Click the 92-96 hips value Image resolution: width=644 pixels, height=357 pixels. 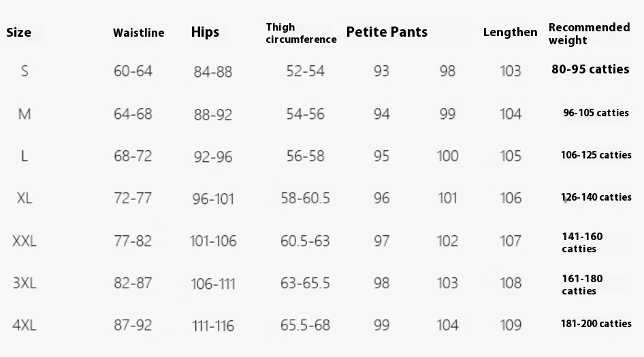[213, 157]
